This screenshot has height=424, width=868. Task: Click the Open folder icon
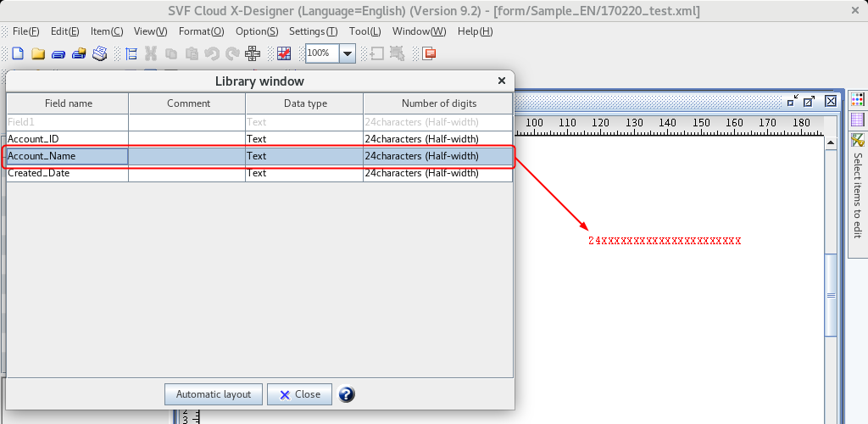(x=37, y=53)
